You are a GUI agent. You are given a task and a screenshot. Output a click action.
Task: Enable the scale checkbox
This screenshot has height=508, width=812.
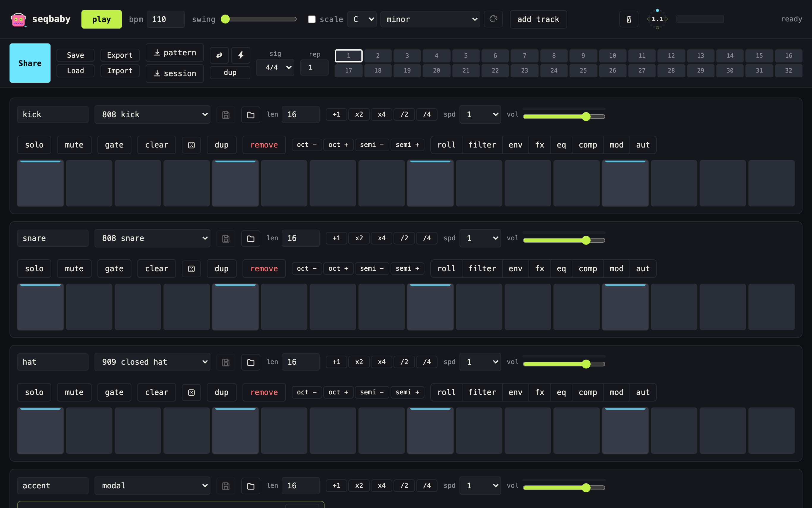311,19
